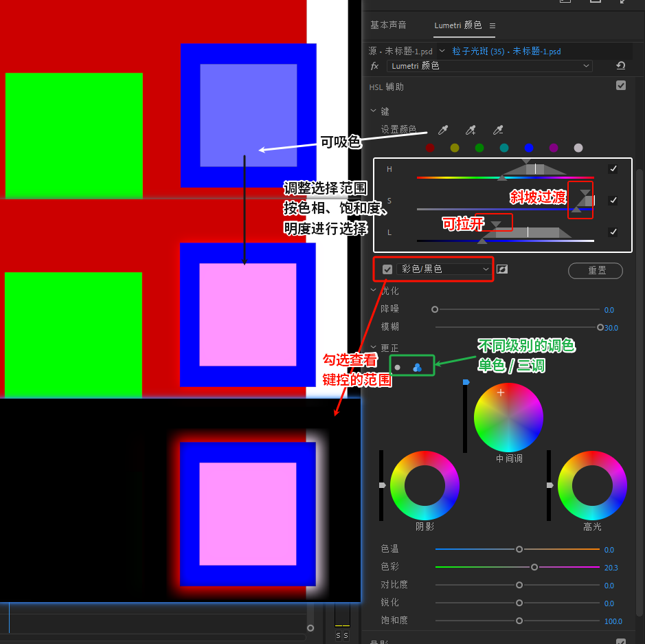The width and height of the screenshot is (645, 644).
Task: Click the 色彩 tint slider handle
Action: (x=534, y=567)
